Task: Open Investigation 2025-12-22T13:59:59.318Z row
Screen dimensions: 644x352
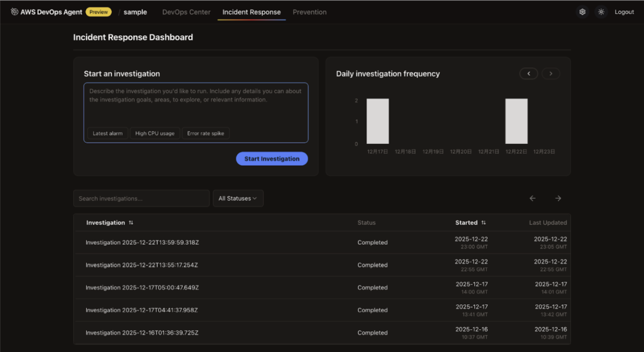Action: (142, 243)
